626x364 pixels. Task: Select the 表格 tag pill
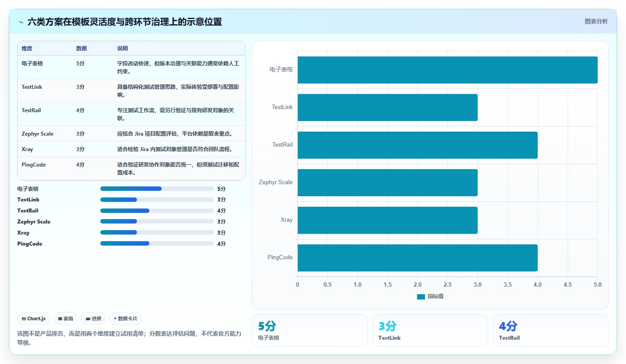click(65, 318)
